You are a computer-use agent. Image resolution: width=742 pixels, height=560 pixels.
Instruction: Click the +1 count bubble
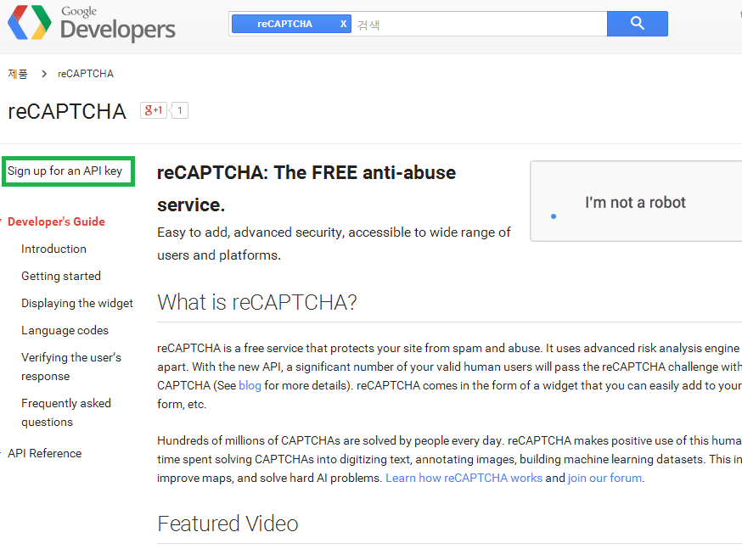[180, 110]
